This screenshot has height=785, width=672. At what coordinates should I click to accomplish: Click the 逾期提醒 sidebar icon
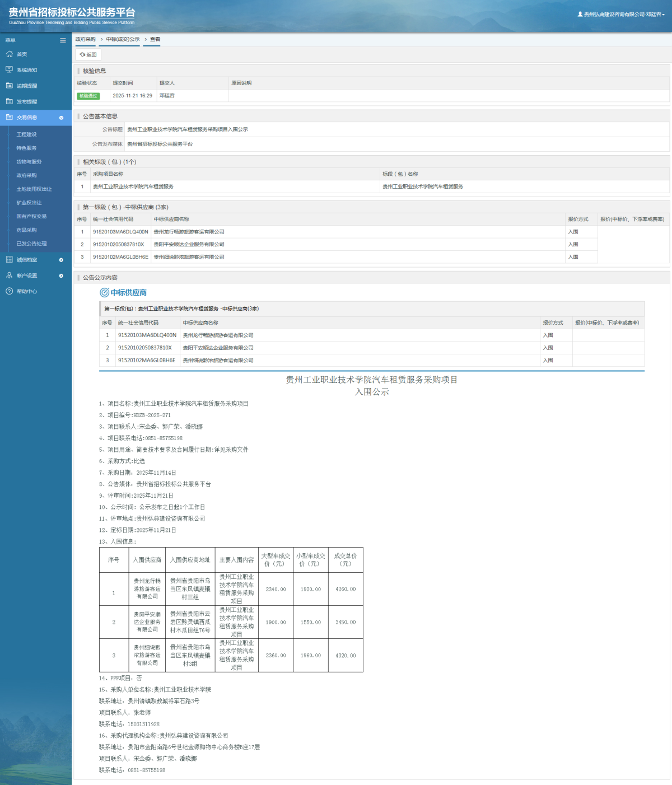pos(9,86)
